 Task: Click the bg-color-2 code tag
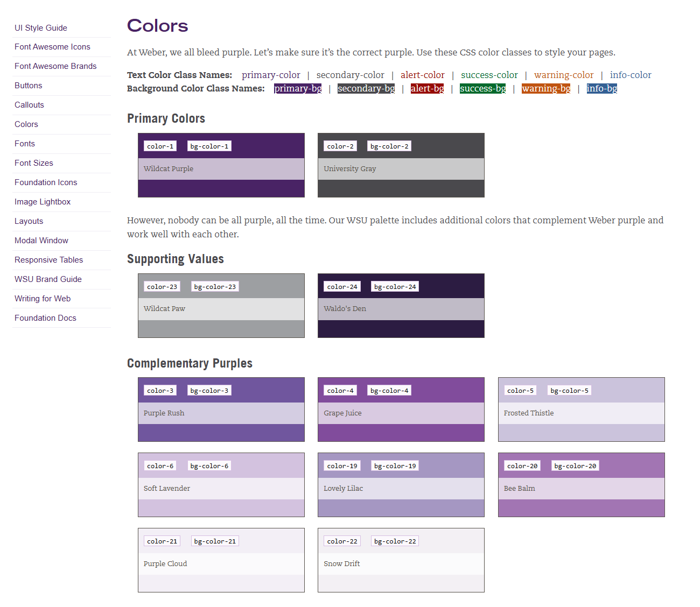pos(389,146)
